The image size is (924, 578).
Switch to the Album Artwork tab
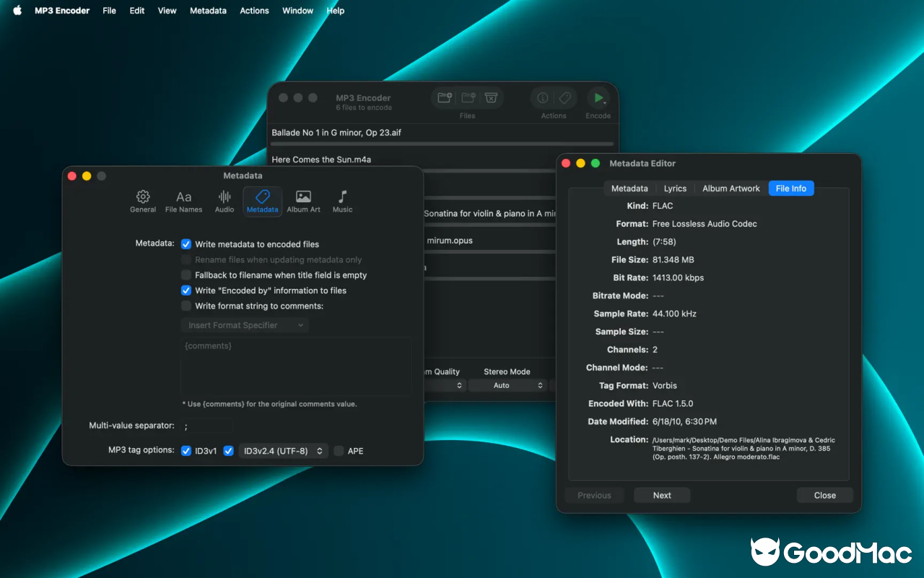click(731, 189)
